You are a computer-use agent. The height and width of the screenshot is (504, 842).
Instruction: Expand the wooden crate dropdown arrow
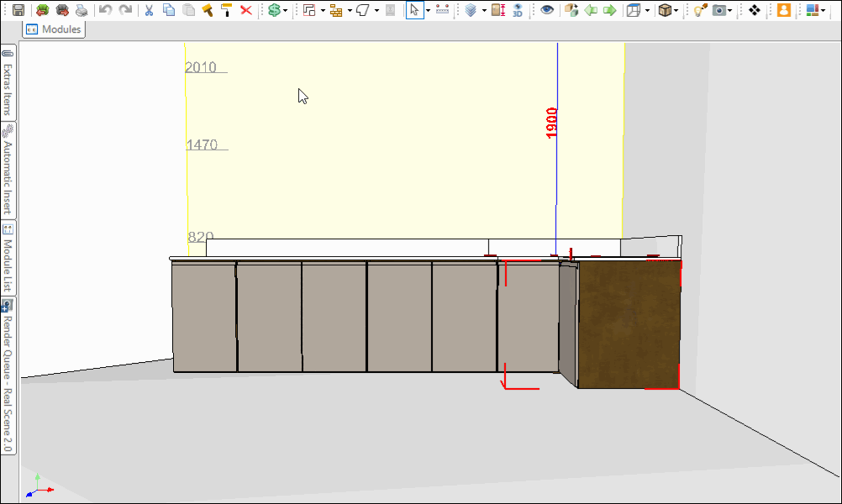pos(676,10)
